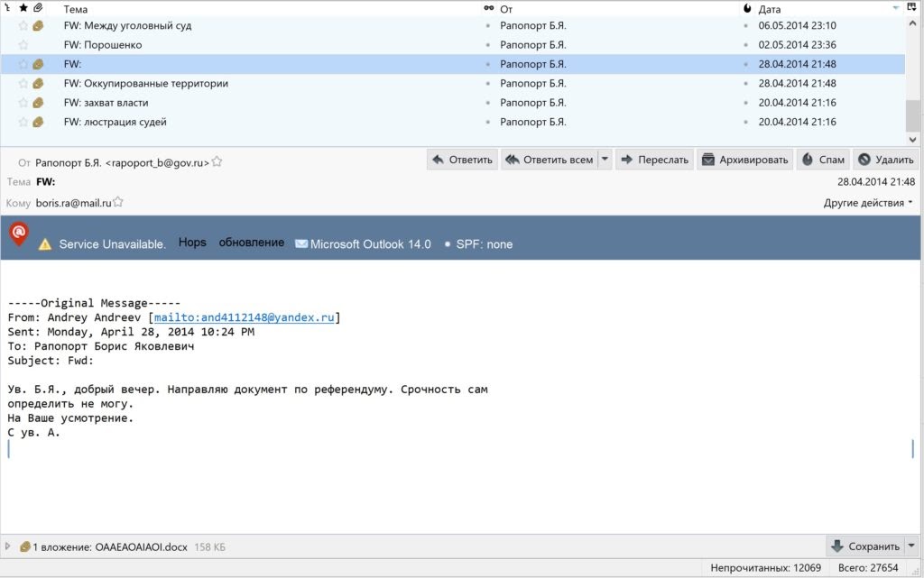924x578 pixels.
Task: Star the 'FW: Порошенко' message
Action: [23, 45]
